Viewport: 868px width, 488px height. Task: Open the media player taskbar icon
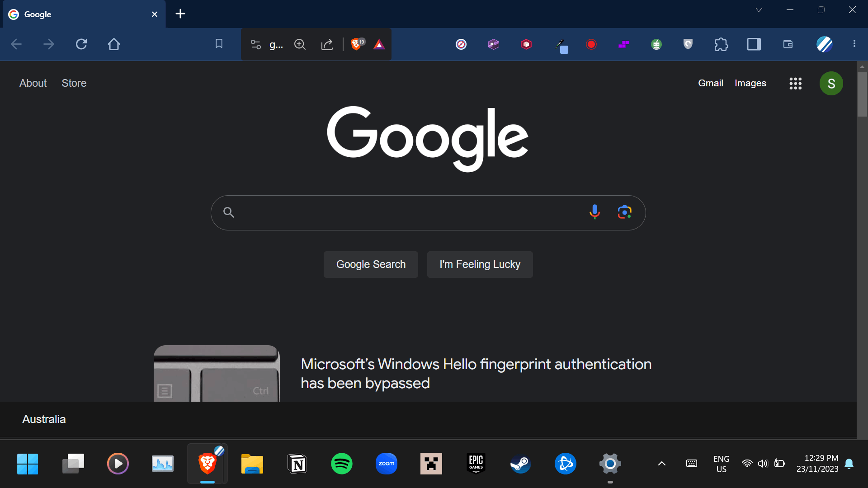point(118,464)
